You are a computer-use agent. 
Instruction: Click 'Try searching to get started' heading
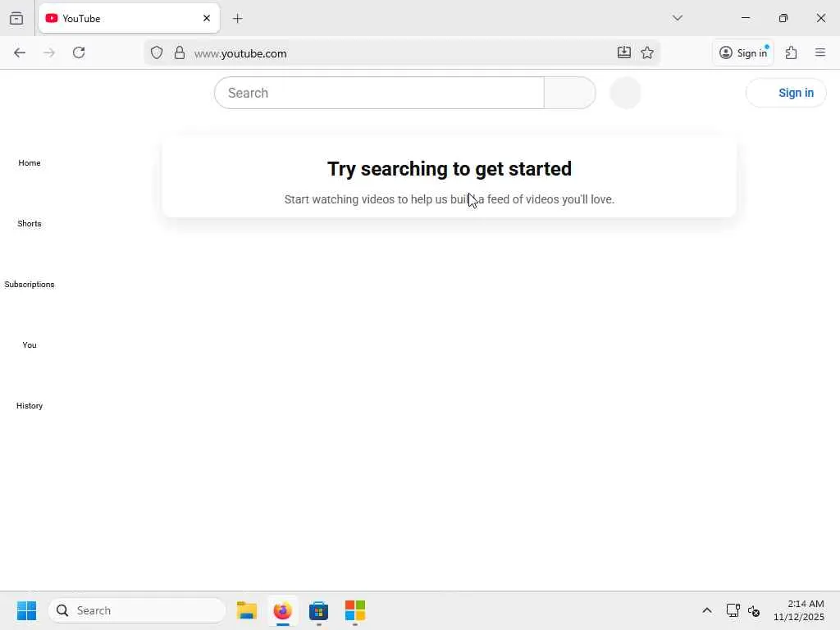coord(449,169)
